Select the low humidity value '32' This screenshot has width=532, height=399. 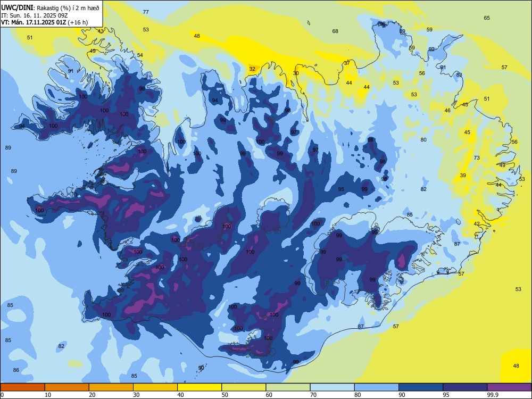252,69
